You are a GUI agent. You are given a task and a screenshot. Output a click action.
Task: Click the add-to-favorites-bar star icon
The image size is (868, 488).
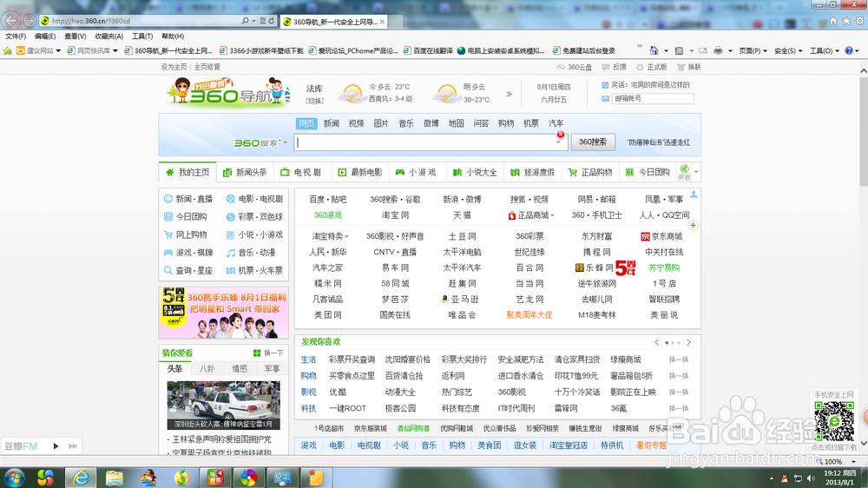point(8,50)
